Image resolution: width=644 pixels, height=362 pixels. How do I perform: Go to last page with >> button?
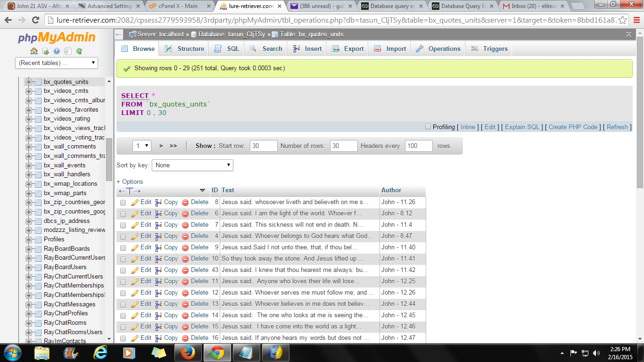(x=173, y=146)
